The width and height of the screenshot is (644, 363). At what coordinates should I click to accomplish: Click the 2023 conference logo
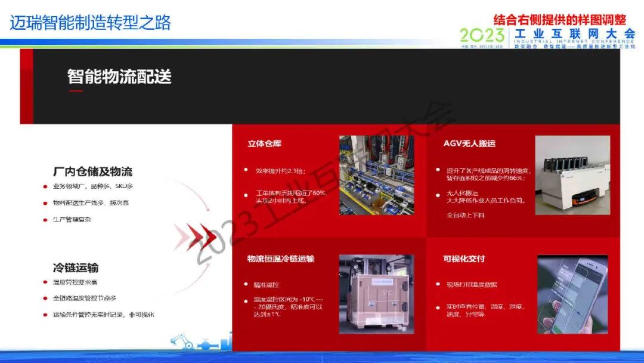(482, 36)
